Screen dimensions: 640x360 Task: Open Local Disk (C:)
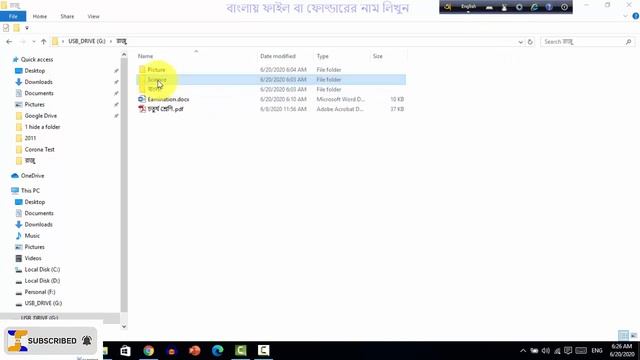(x=42, y=269)
